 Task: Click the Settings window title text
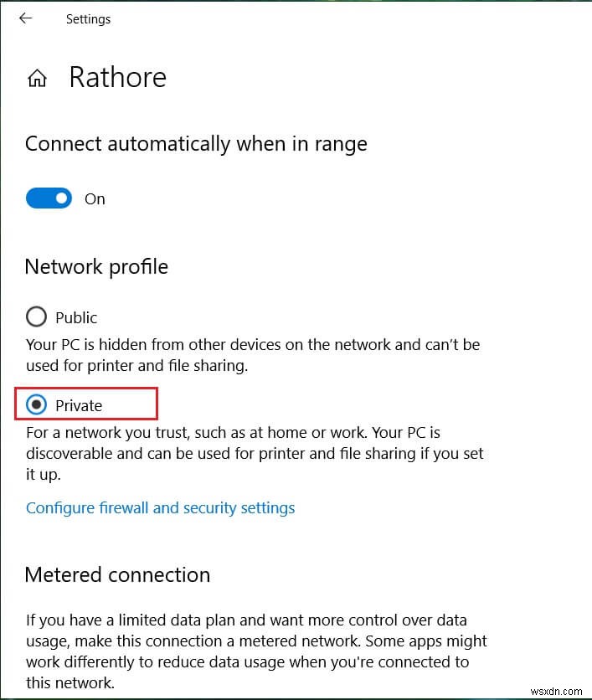[x=88, y=19]
